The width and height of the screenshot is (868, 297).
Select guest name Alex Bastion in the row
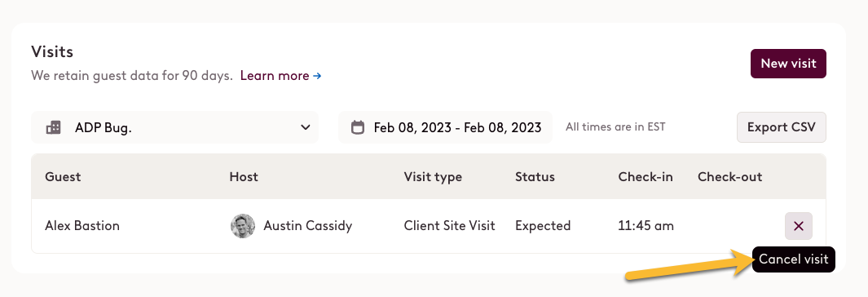[x=82, y=226]
